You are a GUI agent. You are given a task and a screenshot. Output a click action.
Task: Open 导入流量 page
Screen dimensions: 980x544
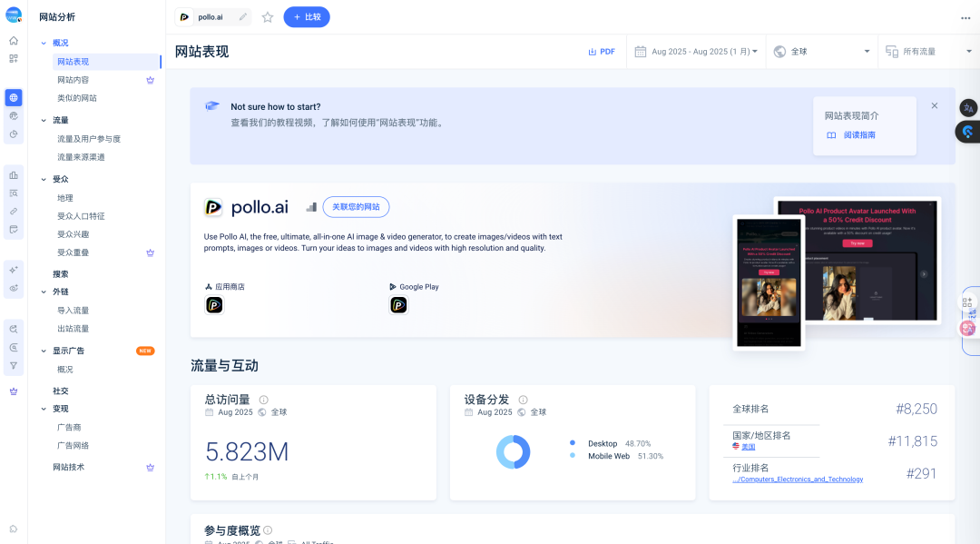[x=73, y=310]
